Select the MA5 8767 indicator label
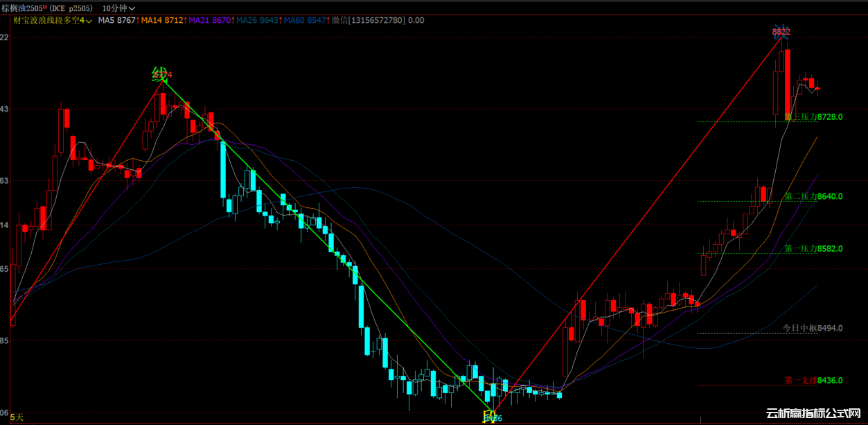 (x=116, y=20)
